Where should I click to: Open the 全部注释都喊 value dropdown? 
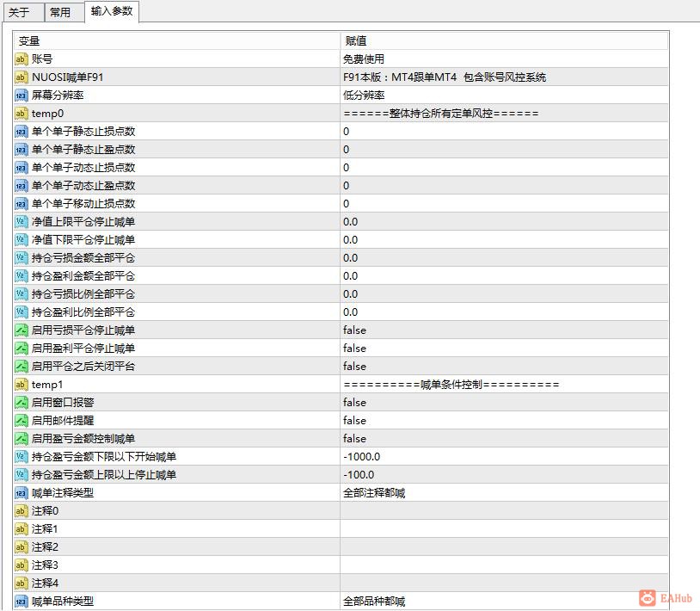tap(504, 492)
